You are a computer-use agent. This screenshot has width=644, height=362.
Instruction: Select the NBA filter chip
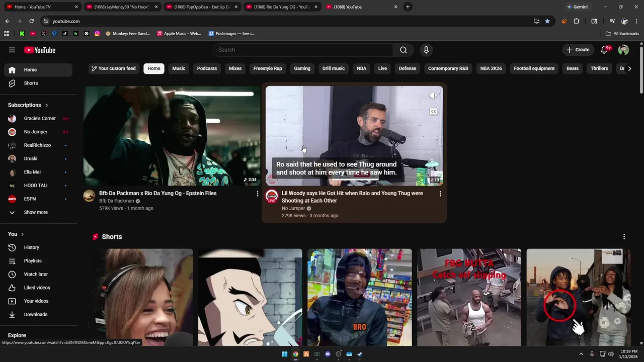pyautogui.click(x=361, y=68)
